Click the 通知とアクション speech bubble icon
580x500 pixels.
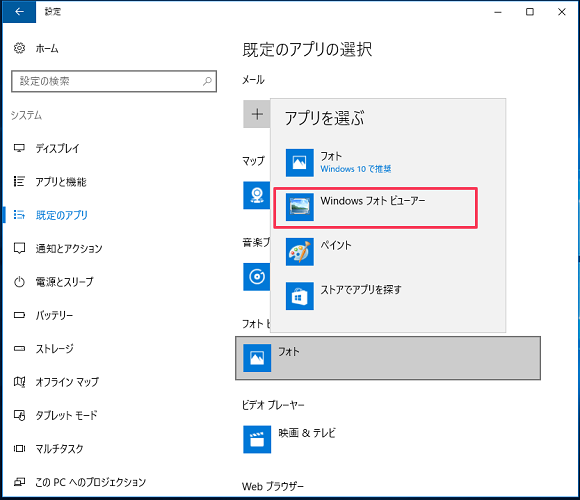(x=19, y=248)
